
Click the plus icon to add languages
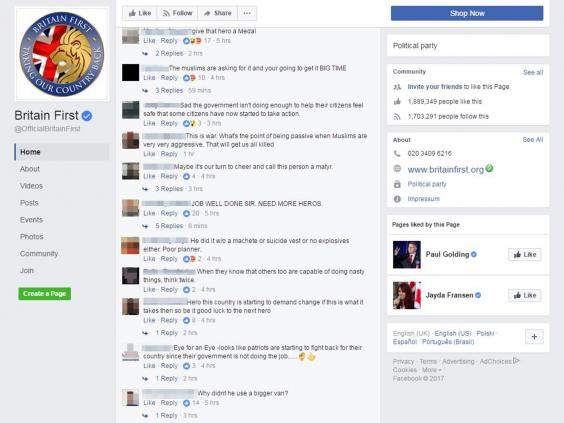tap(534, 337)
